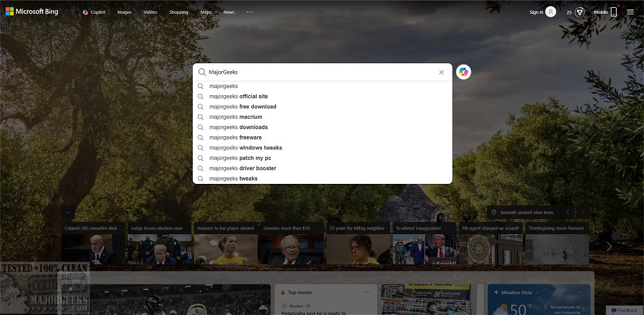Open the Rewards trophy icon
Image resolution: width=644 pixels, height=315 pixels.
[x=580, y=12]
